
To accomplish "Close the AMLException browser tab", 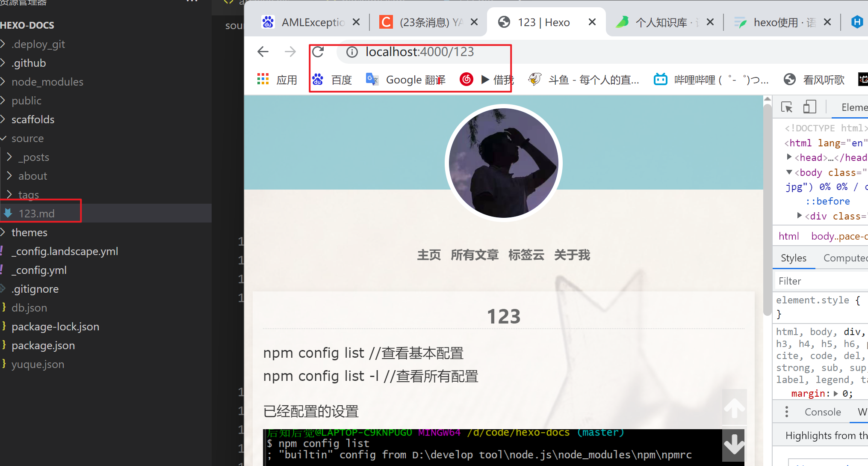I will coord(356,22).
